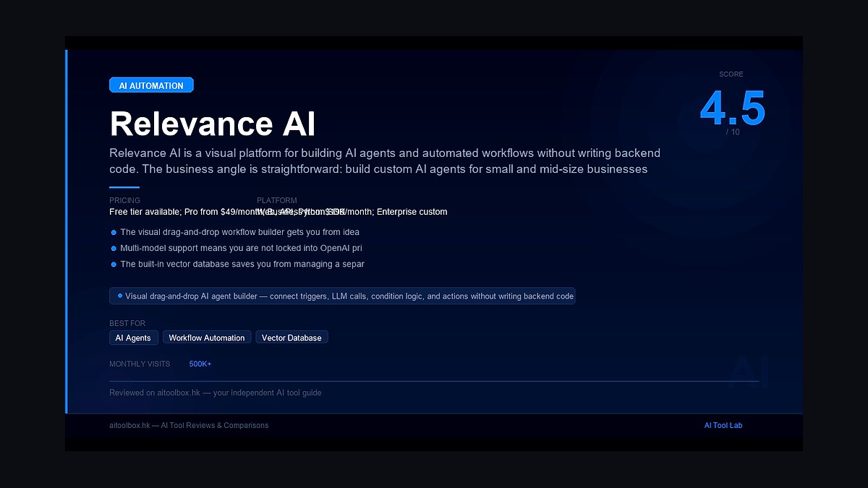Screen dimensions: 868x488
Task: Click the AI Tool Lab footer label
Action: (723, 425)
